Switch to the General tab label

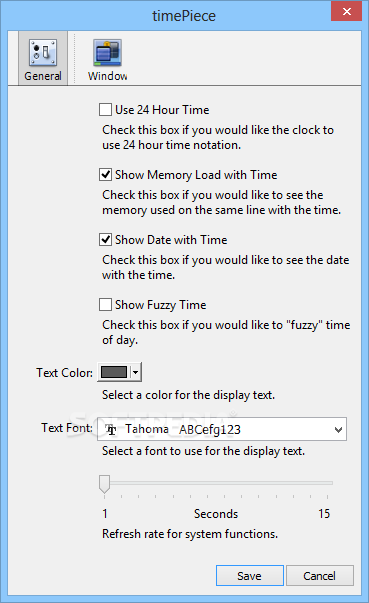coord(43,76)
